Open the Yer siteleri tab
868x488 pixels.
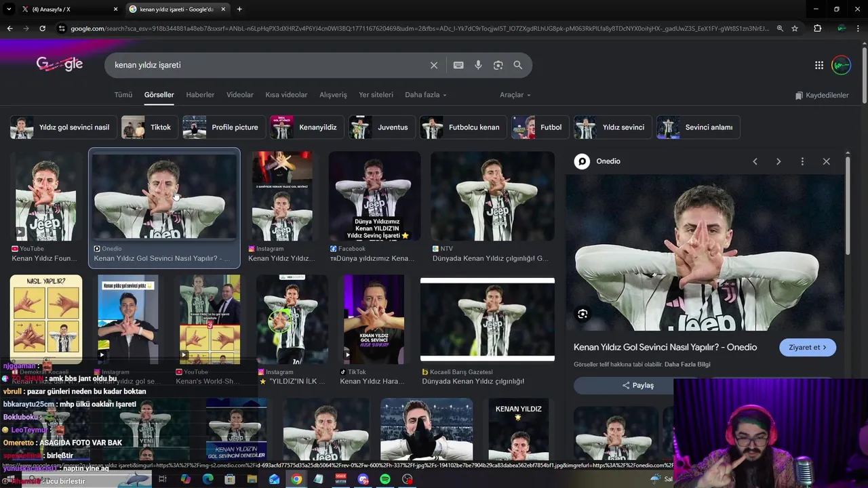click(x=376, y=95)
